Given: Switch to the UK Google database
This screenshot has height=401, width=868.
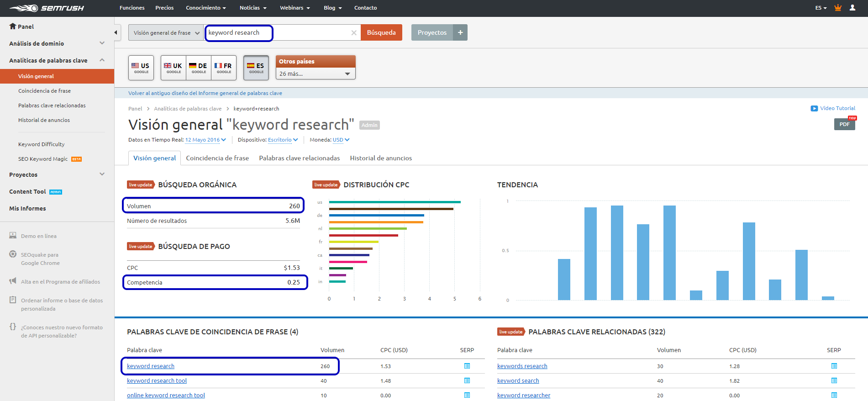Looking at the screenshot, I should pyautogui.click(x=174, y=68).
